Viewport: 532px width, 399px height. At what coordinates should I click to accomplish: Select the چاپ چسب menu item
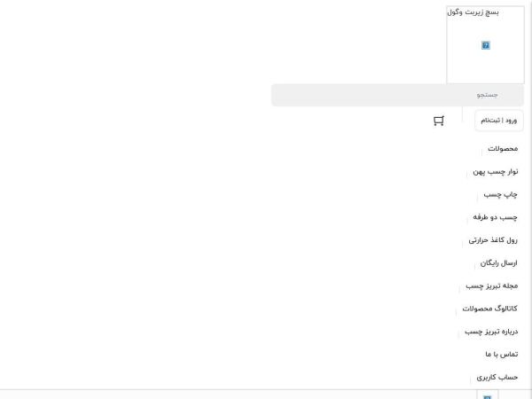click(x=500, y=194)
